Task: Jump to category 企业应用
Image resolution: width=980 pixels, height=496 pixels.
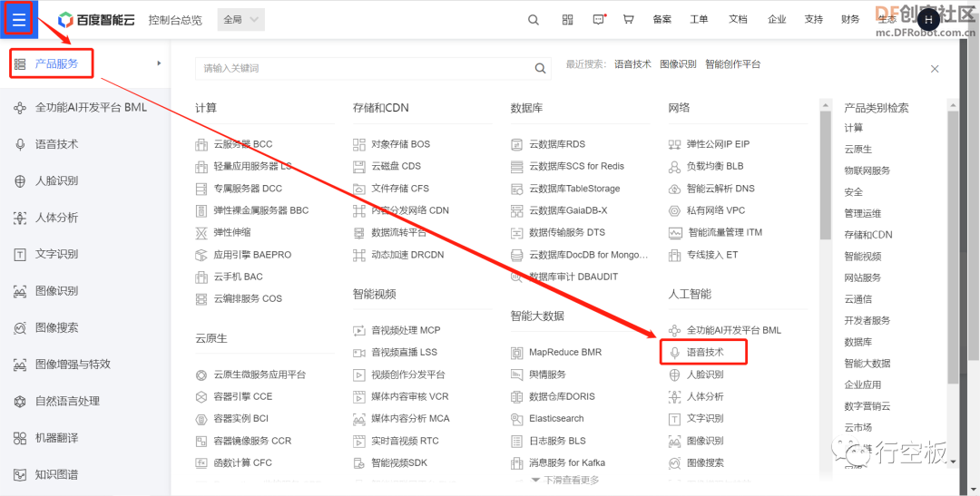Action: 863,384
